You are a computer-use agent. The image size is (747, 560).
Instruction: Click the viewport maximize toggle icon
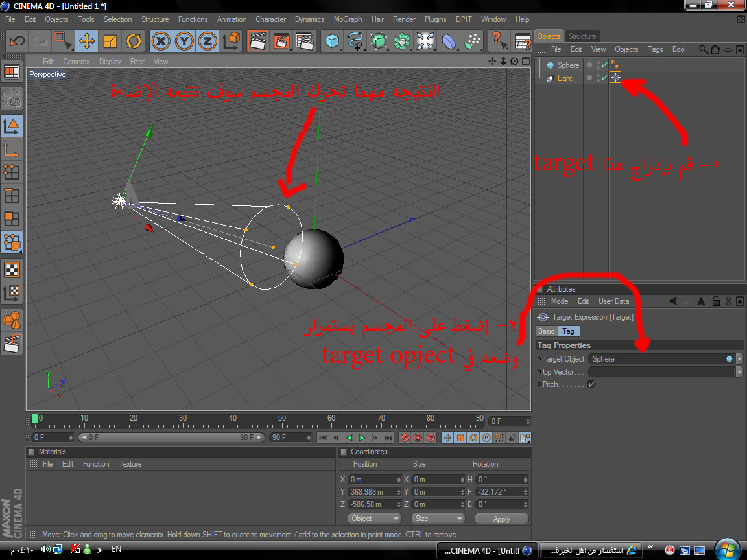tap(525, 61)
